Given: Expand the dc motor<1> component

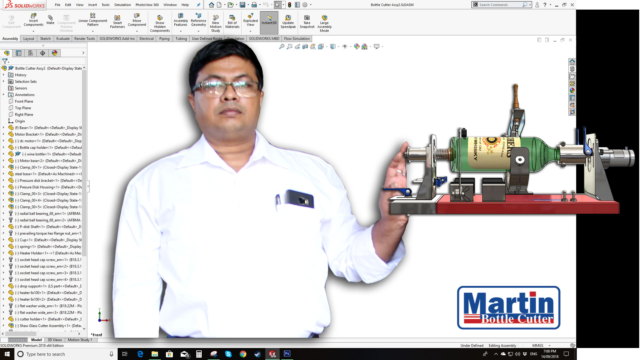Looking at the screenshot, I should [4, 141].
